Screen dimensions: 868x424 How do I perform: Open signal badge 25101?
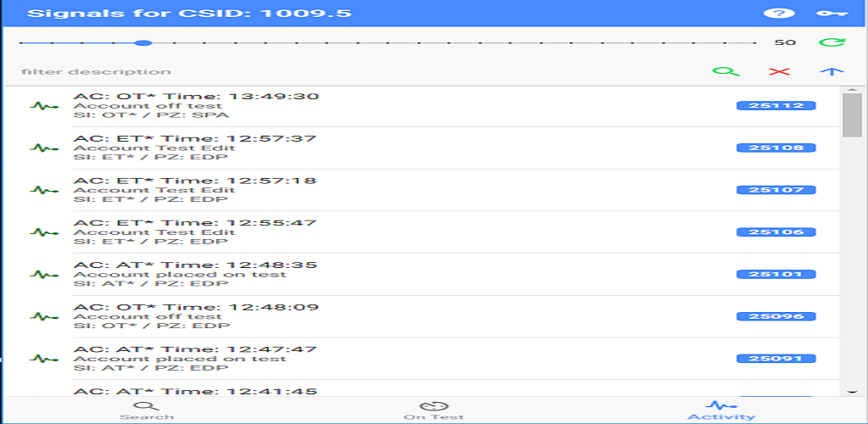pos(776,274)
